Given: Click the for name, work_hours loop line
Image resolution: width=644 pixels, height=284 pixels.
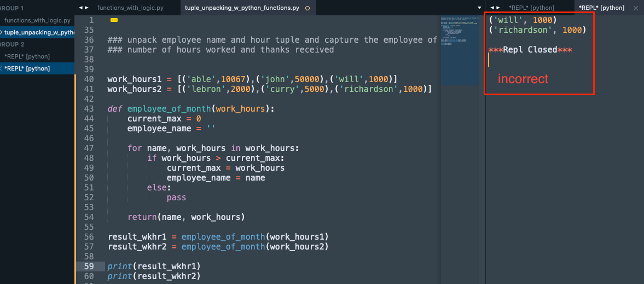Looking at the screenshot, I should [x=213, y=148].
